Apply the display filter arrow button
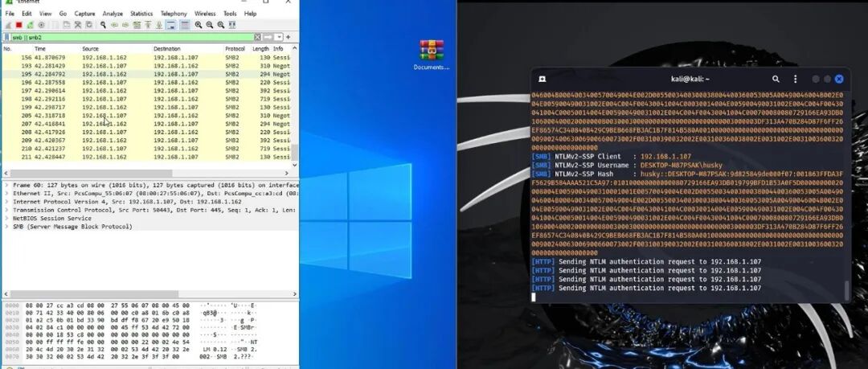 (268, 37)
